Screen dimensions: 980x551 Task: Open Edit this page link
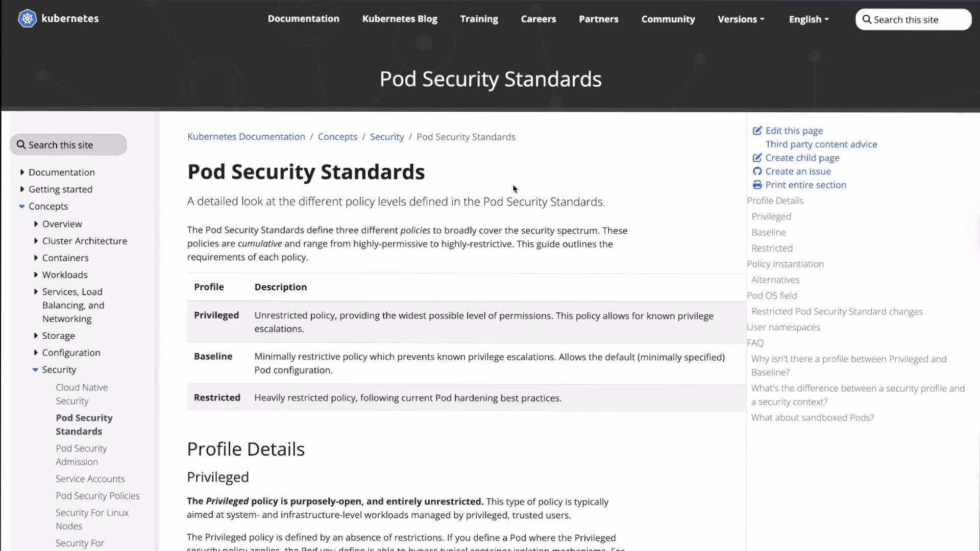[x=794, y=131]
